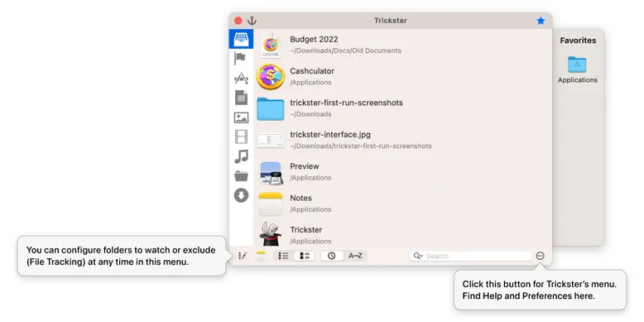Select the Preview app row

403,171
